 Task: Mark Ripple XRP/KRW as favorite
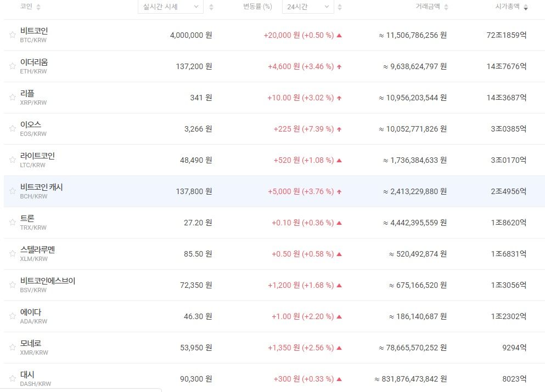click(x=12, y=98)
